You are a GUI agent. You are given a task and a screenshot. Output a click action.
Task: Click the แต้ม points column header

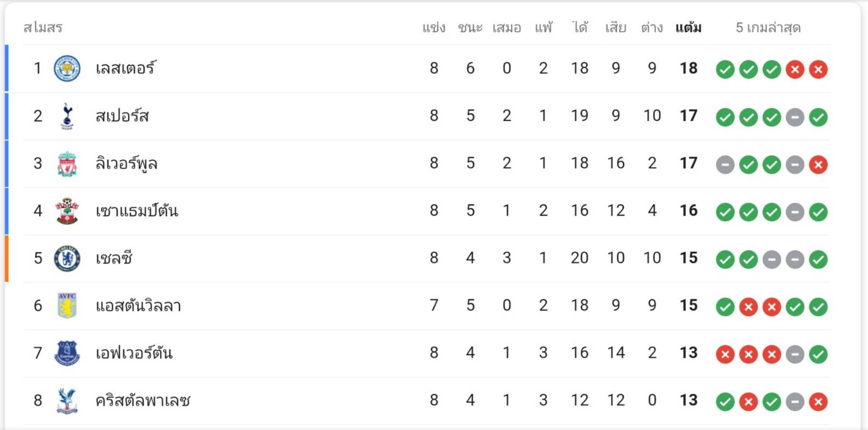[x=688, y=27]
